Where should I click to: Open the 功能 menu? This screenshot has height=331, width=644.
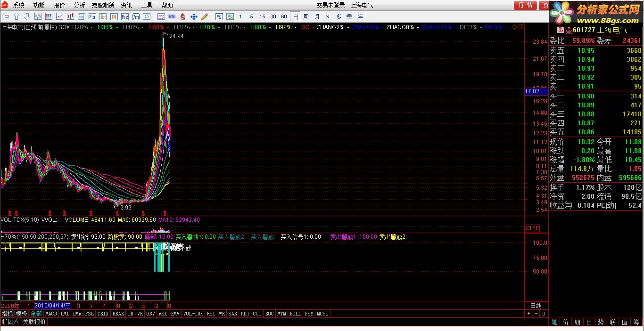39,5
